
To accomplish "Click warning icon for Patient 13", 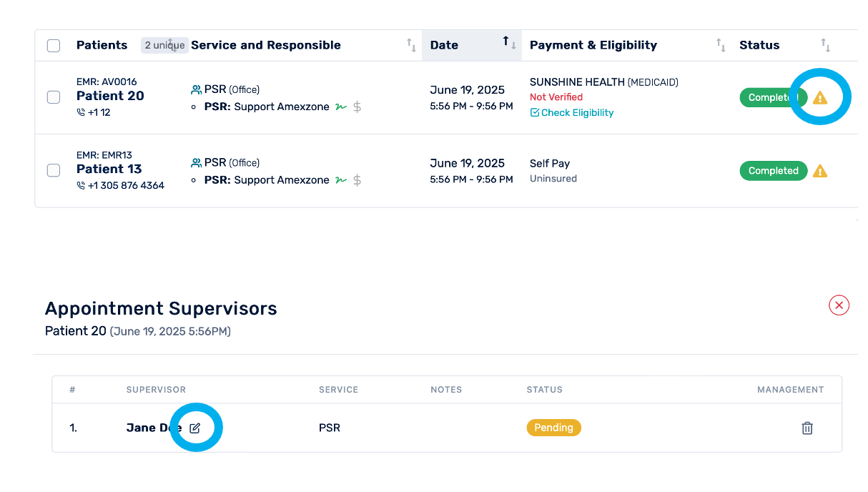I will coord(820,171).
